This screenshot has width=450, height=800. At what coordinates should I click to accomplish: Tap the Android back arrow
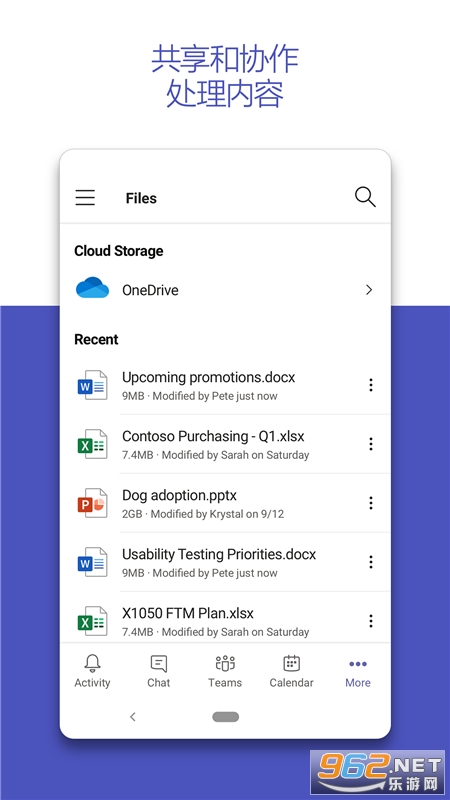click(x=133, y=717)
